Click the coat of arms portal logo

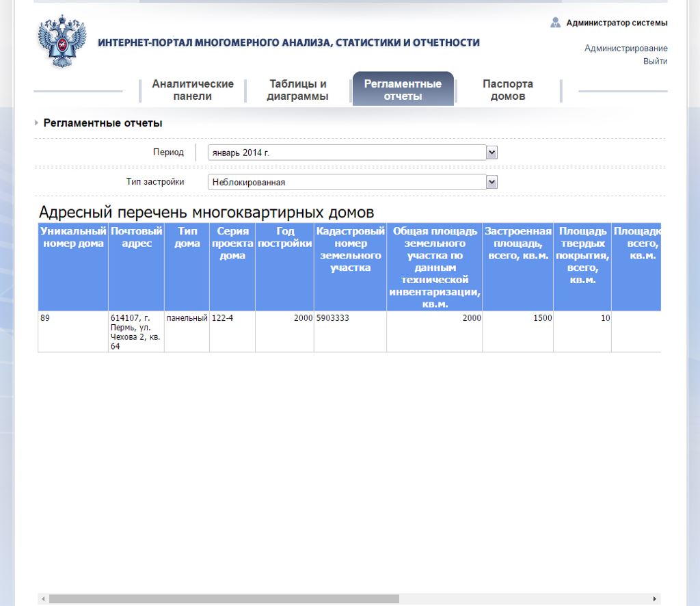click(62, 42)
